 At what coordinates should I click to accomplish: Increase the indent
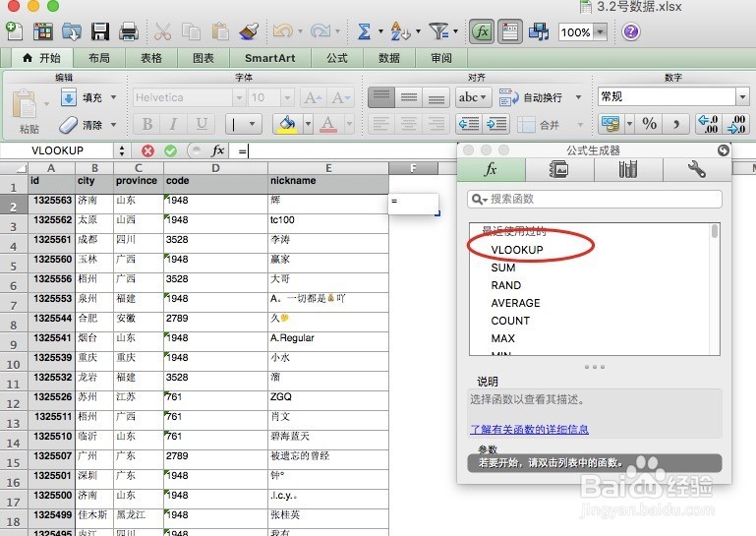click(496, 125)
